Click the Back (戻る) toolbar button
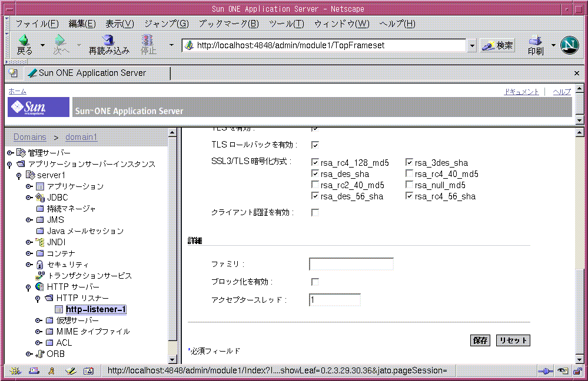The width and height of the screenshot is (588, 381). [x=24, y=45]
